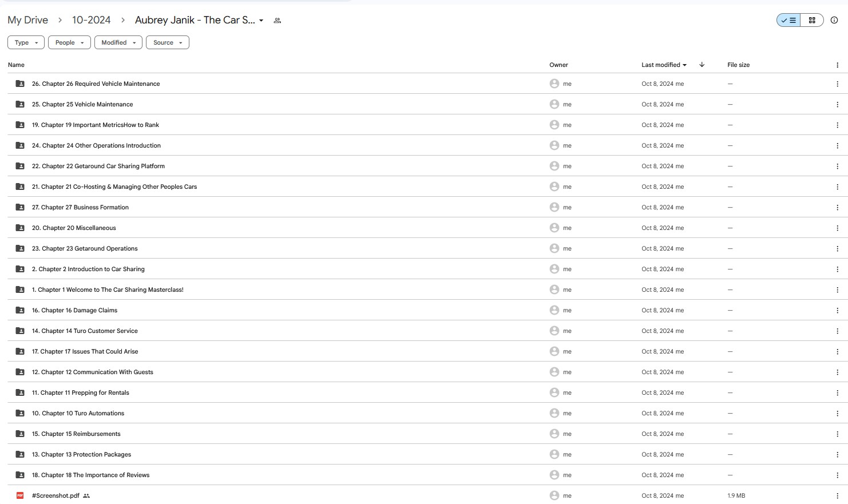The width and height of the screenshot is (848, 504).
Task: Go to 10-2024 breadcrumb folder
Action: (x=92, y=20)
